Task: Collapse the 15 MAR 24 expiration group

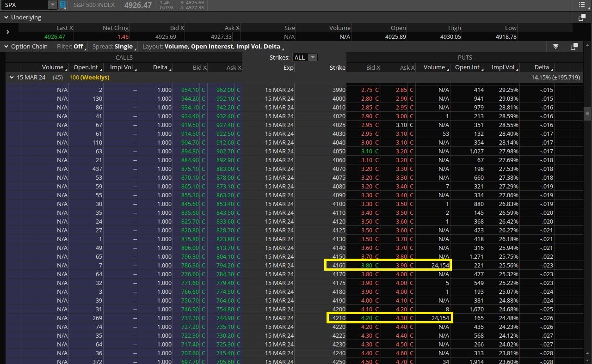Action: (x=12, y=78)
